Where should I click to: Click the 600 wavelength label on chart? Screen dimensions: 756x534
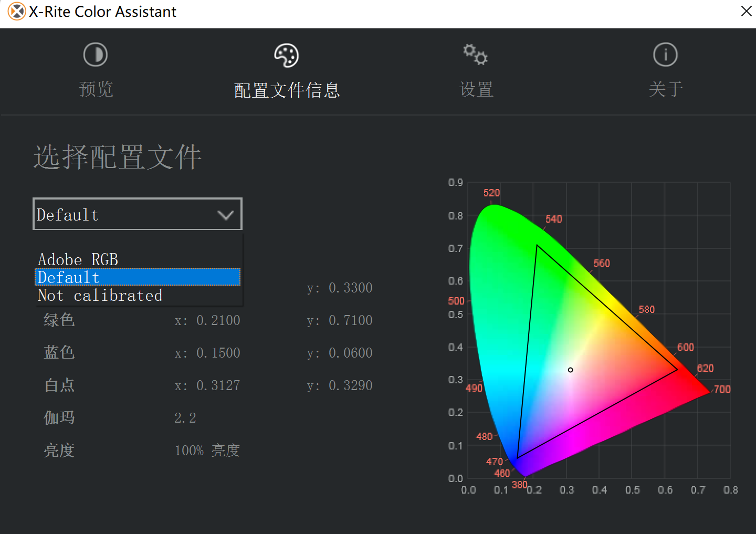[x=686, y=347]
